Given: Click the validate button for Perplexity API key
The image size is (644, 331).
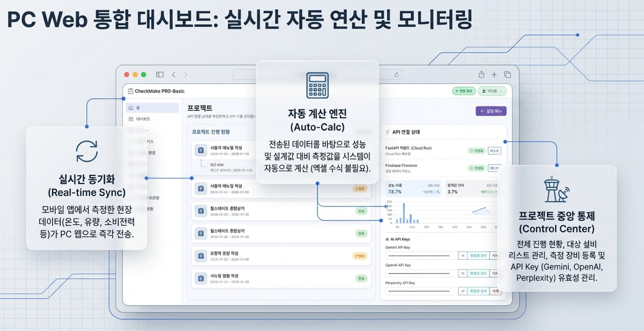Looking at the screenshot, I should click(479, 291).
